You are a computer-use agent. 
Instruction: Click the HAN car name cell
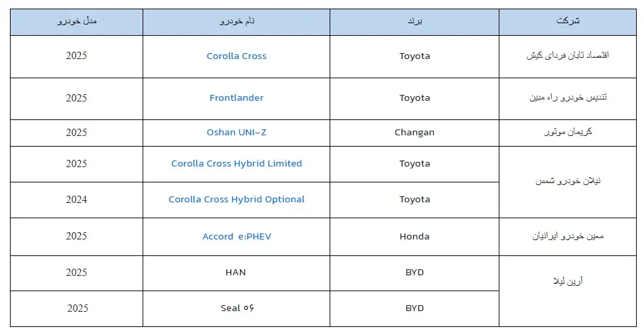click(x=236, y=273)
